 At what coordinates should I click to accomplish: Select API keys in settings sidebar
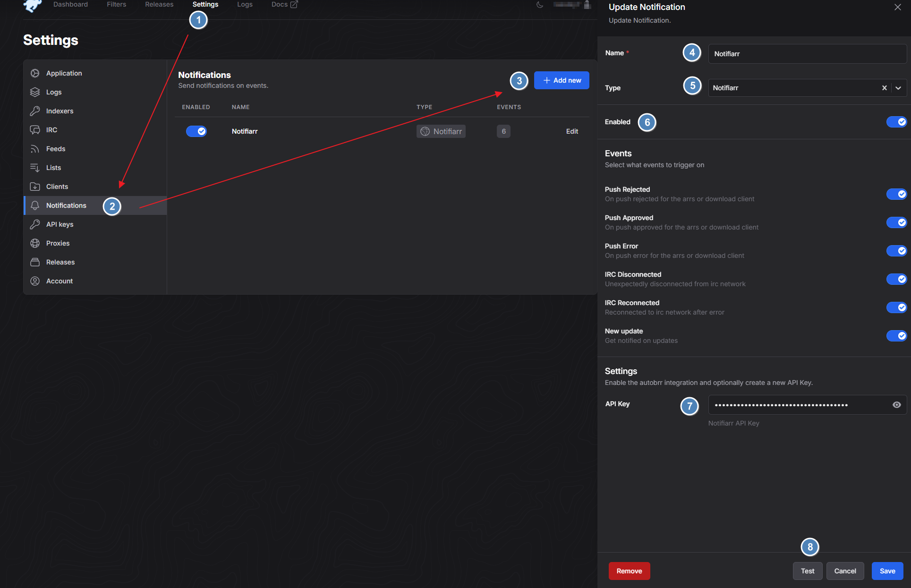coord(95,224)
